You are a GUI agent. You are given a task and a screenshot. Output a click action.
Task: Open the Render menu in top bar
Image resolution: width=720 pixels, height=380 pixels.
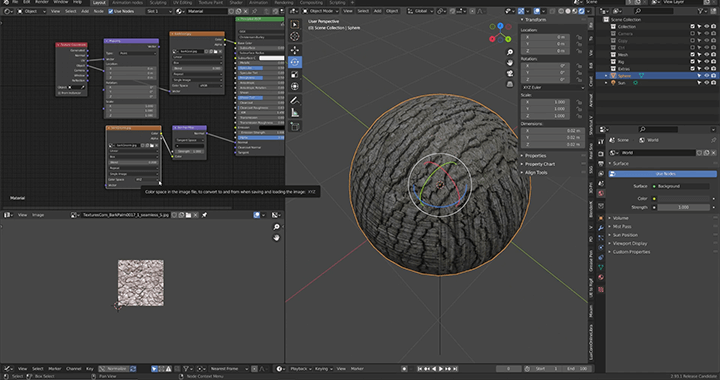click(42, 2)
